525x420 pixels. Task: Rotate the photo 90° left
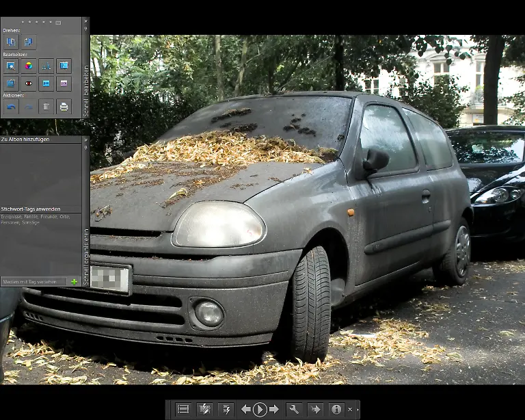[x=11, y=42]
